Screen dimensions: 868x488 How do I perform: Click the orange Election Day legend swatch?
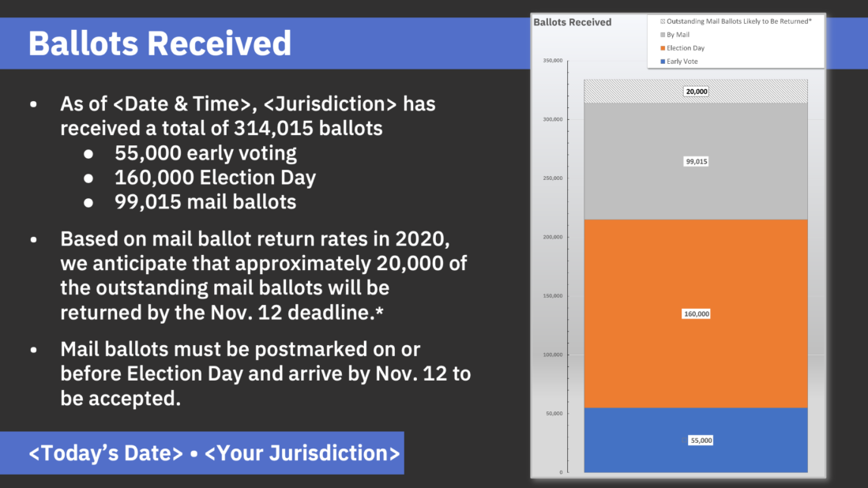[x=663, y=48]
